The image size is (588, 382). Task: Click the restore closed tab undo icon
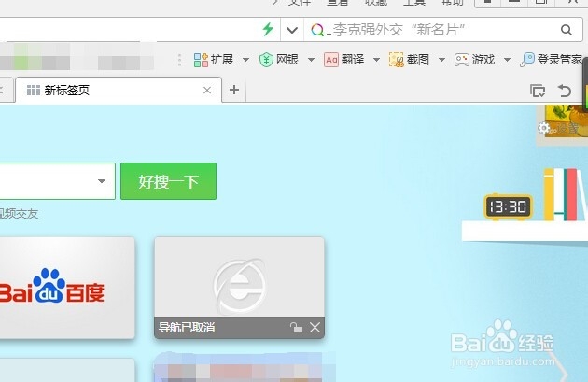pyautogui.click(x=565, y=91)
